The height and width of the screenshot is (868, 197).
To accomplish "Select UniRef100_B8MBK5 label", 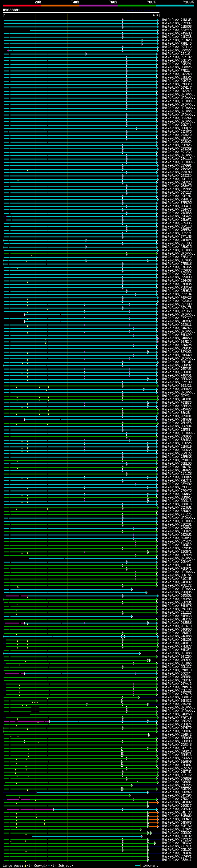I will coord(177,497).
